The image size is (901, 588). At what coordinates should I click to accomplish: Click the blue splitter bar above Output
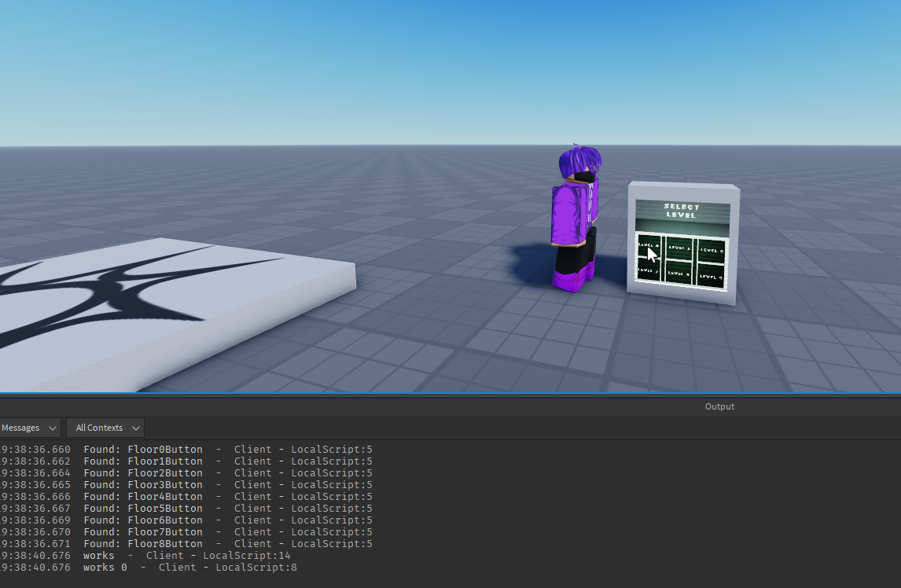point(450,392)
